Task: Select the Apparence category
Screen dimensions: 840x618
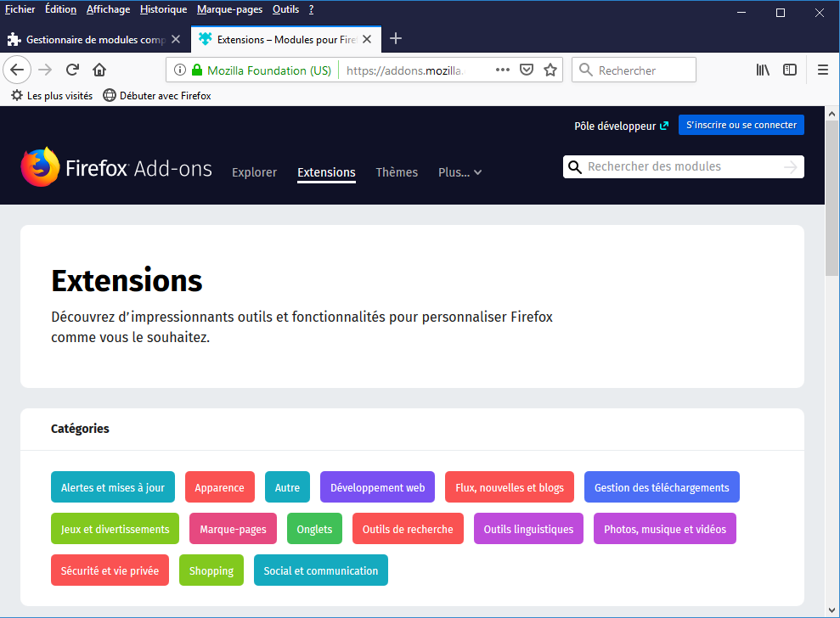Action: coord(220,487)
